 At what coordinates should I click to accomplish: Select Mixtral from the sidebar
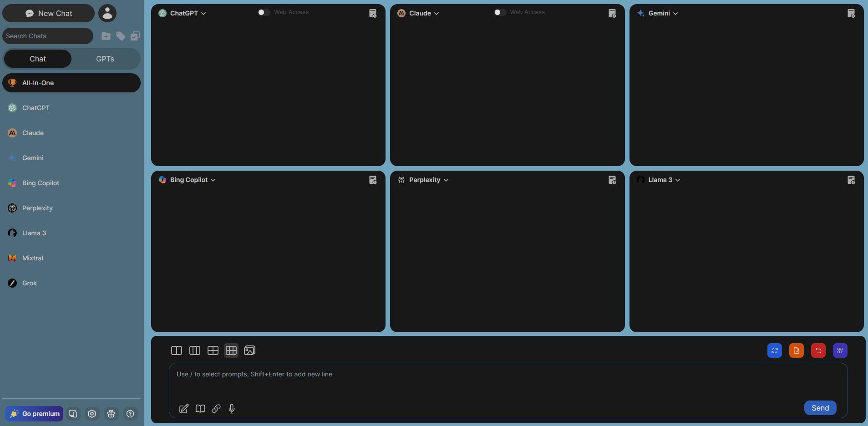[32, 258]
